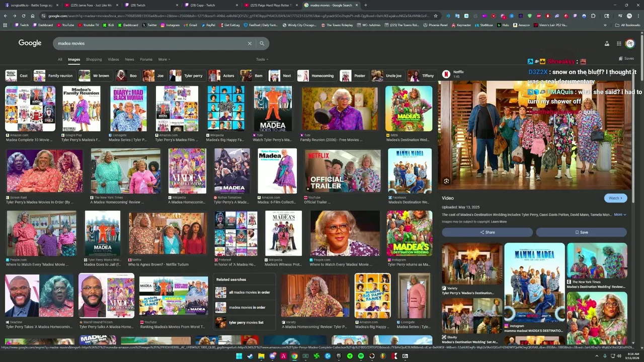Click the Share button
This screenshot has height=362, width=644.
pos(487,232)
